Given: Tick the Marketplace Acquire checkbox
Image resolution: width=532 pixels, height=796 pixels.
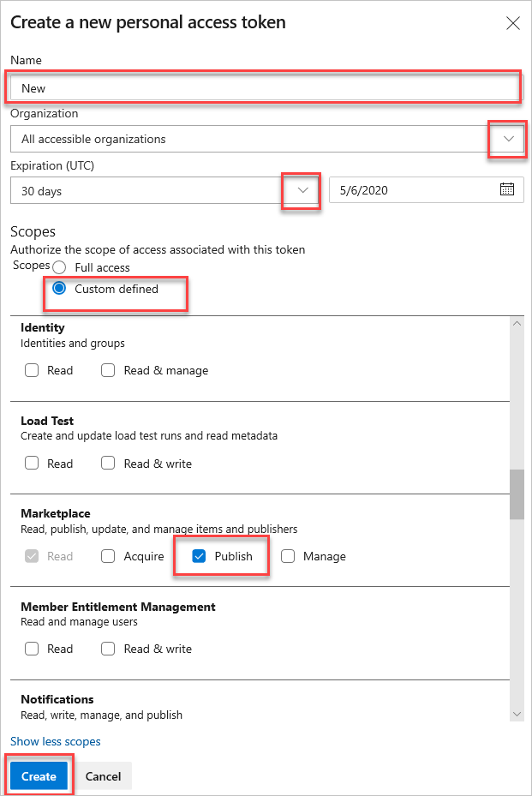Looking at the screenshot, I should (x=108, y=556).
